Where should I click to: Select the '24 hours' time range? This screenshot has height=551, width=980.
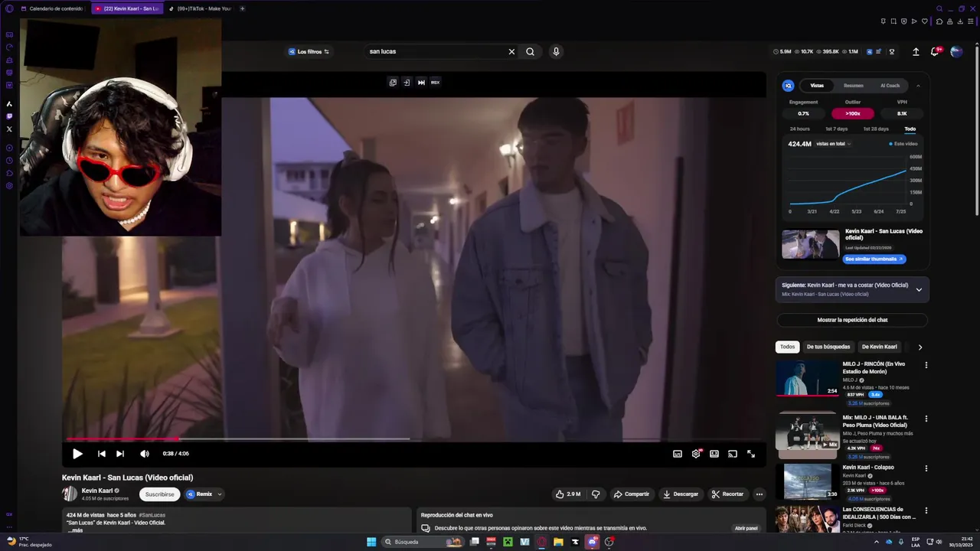tap(799, 129)
